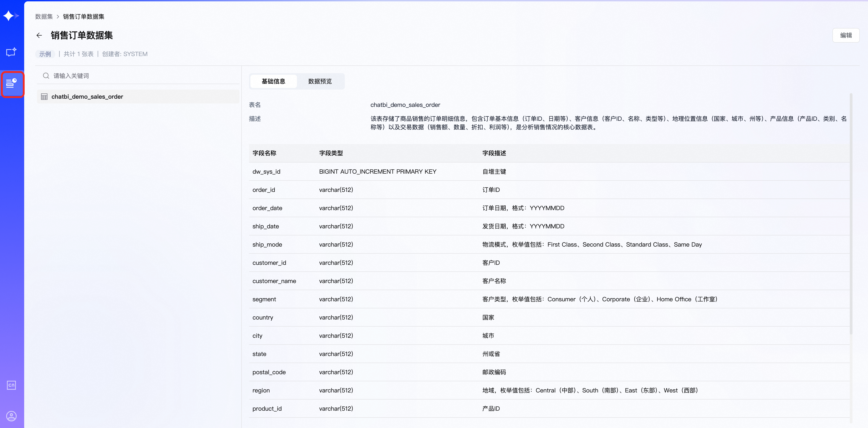Click the 州或省 description cell
Screen dimensions: 868x428
491,354
